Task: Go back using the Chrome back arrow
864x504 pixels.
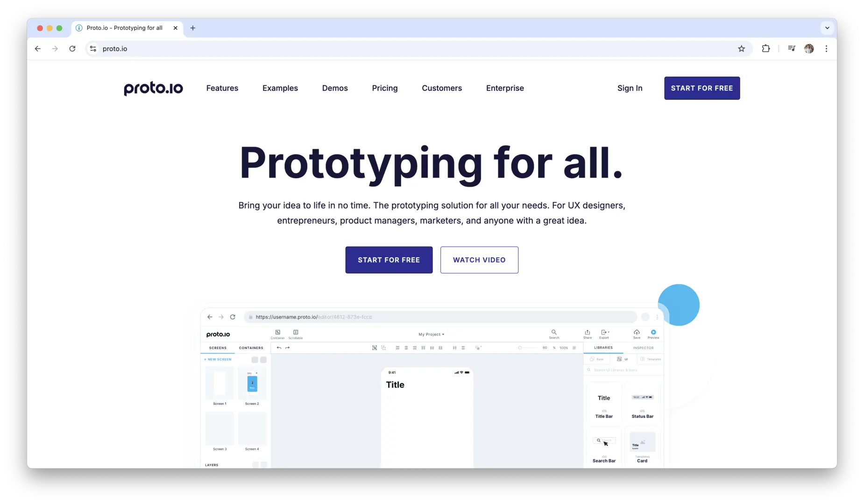Action: (38, 49)
